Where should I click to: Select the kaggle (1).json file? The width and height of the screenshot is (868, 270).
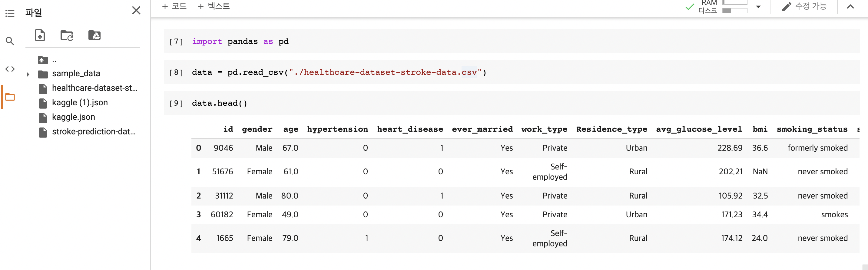point(80,103)
